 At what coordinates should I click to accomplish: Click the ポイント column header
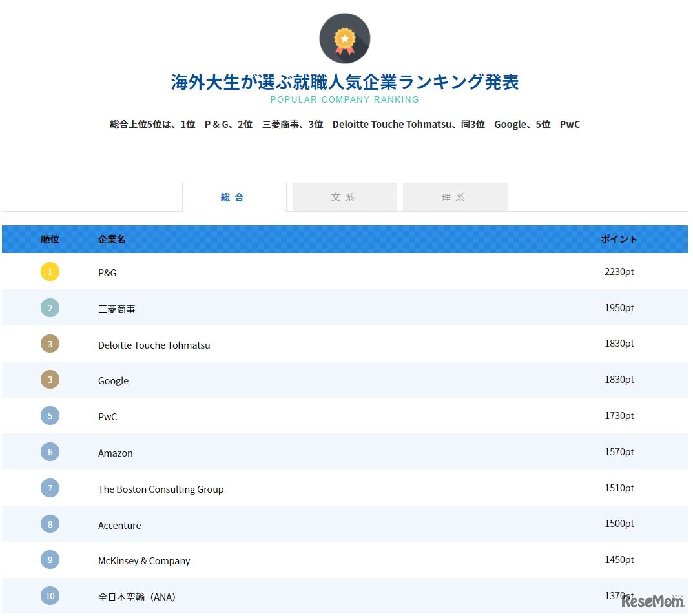click(619, 239)
